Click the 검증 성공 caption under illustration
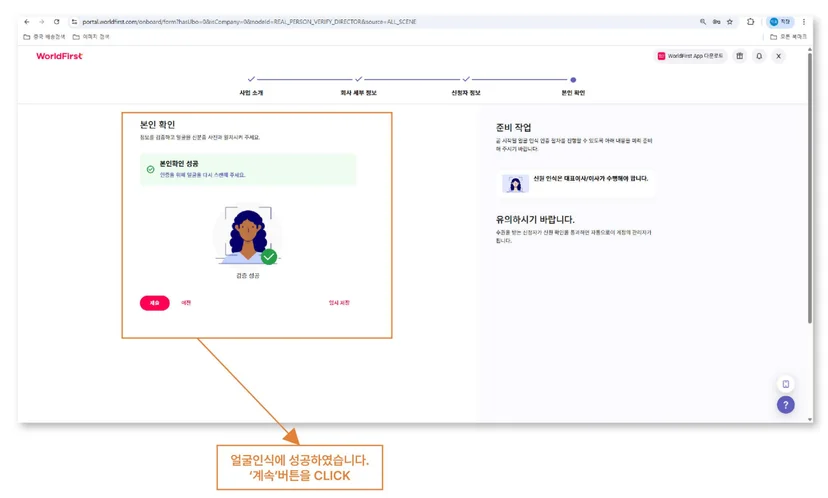The image size is (828, 498). (x=248, y=276)
